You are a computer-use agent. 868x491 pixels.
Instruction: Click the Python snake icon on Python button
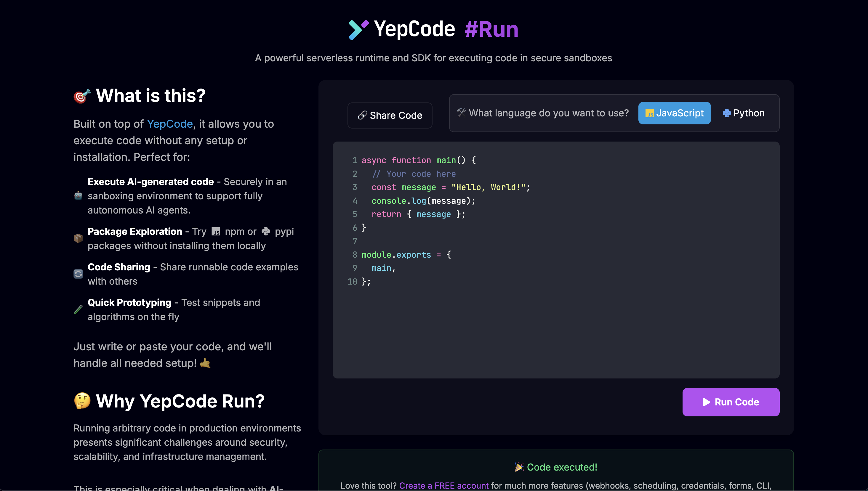(726, 113)
